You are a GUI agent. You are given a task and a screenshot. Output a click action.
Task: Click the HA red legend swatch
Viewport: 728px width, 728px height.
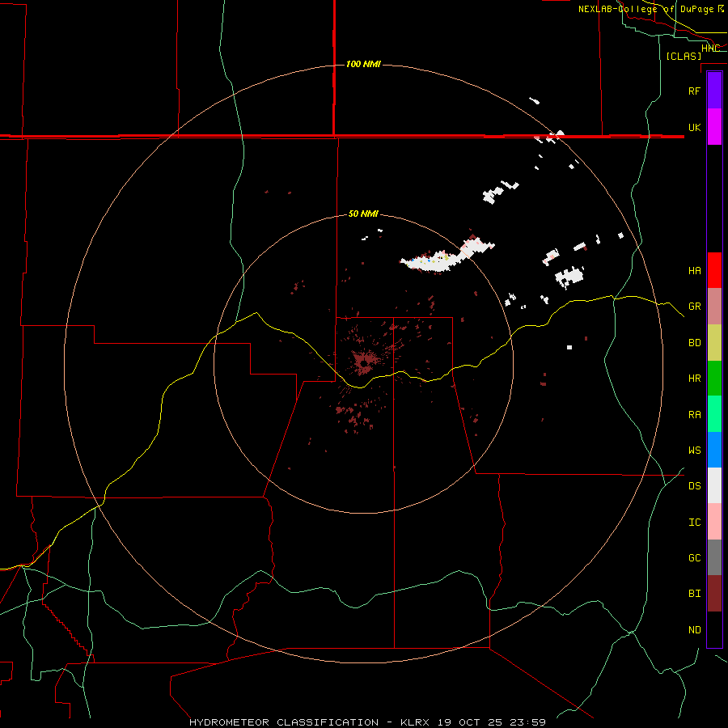point(714,270)
